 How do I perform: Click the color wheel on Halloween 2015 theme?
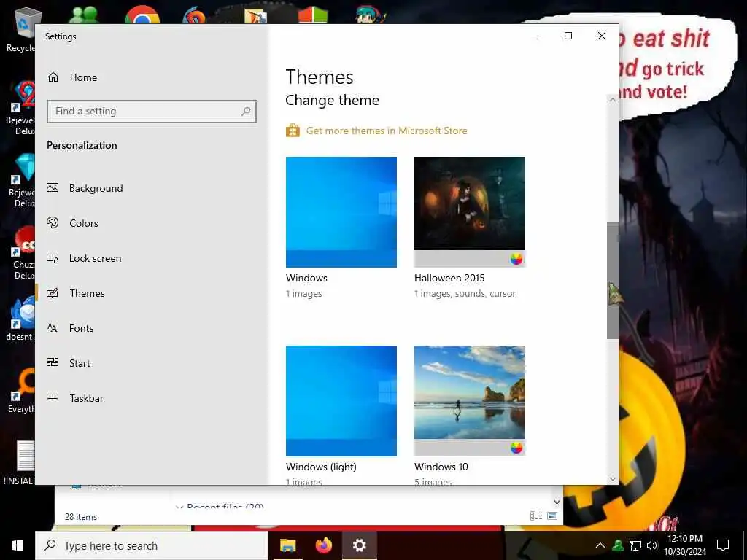click(516, 259)
